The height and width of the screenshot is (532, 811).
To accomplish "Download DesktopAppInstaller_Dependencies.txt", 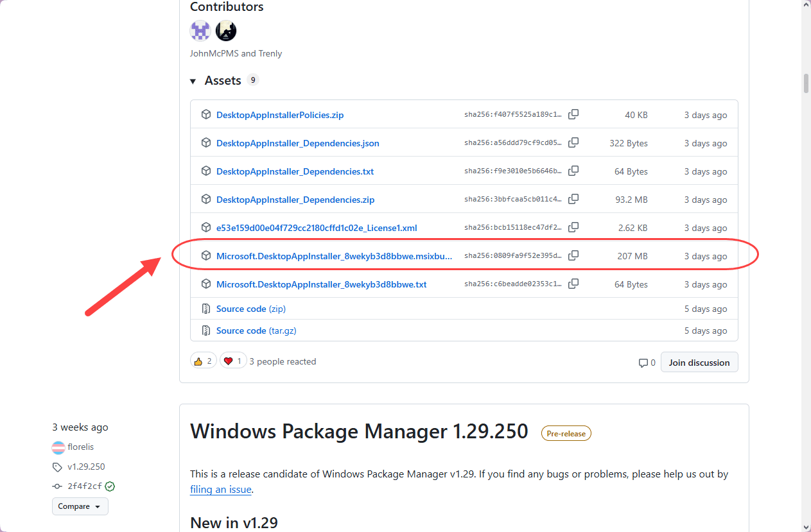I will coord(295,171).
